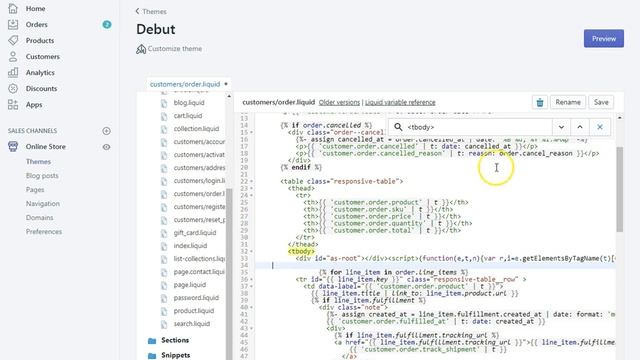Select the customers/order.liquid tab

click(x=185, y=84)
